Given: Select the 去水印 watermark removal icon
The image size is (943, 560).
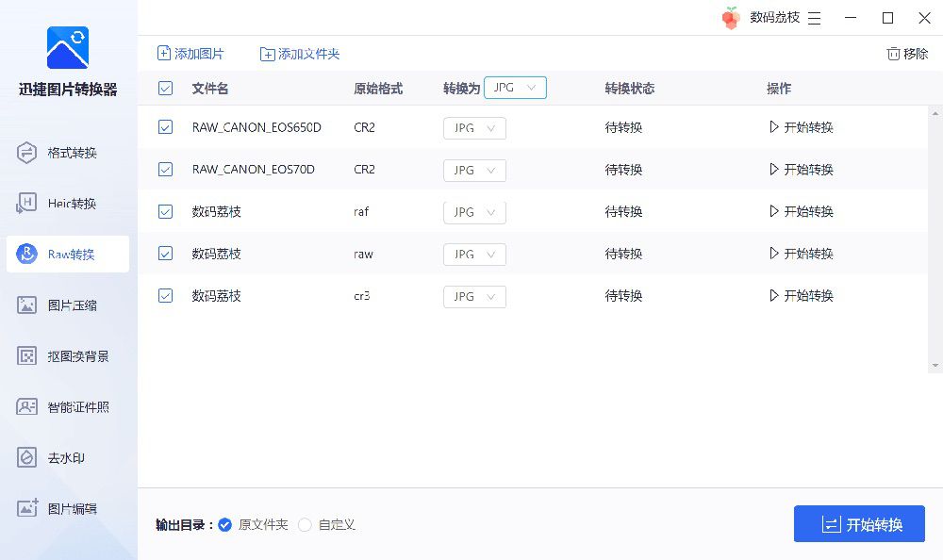Looking at the screenshot, I should [26, 458].
